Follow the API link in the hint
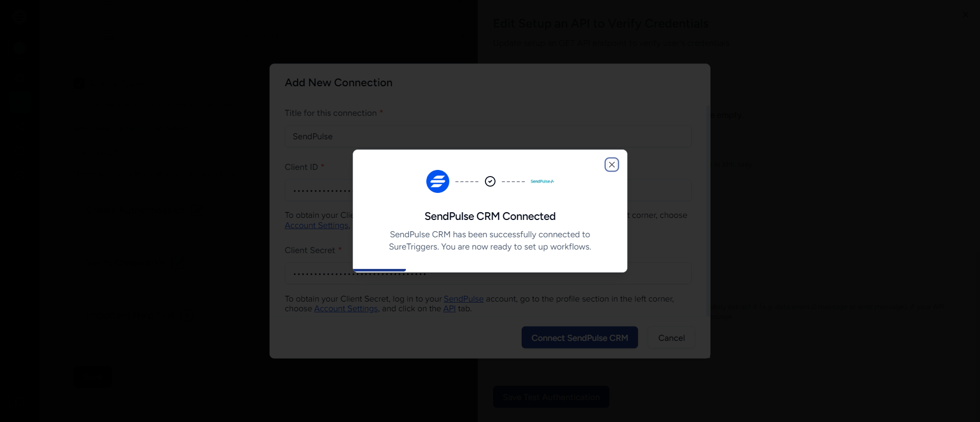The height and width of the screenshot is (422, 980). [449, 309]
